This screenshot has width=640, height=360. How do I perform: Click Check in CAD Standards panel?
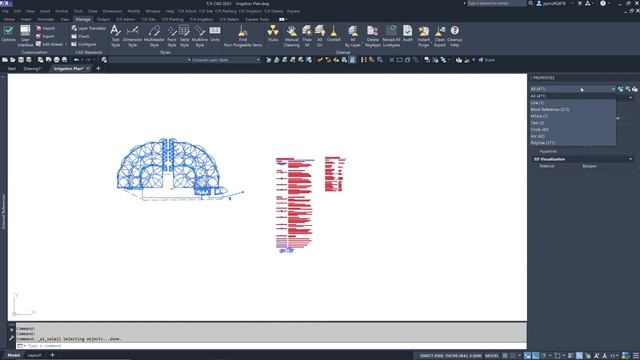coord(80,36)
